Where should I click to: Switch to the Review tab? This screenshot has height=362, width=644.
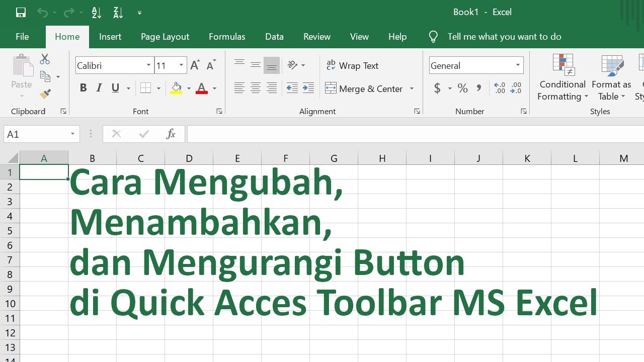click(317, 37)
